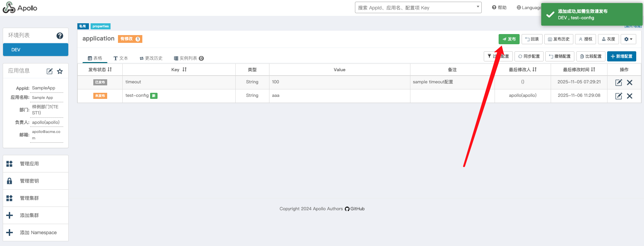Click the value 100 cell
644x246 pixels.
[339, 82]
